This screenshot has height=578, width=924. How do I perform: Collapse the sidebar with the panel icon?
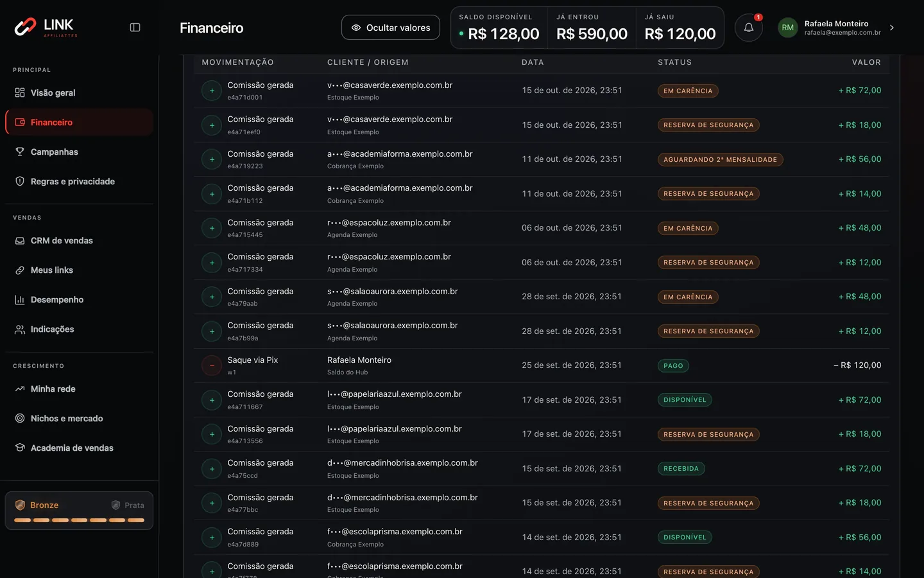pyautogui.click(x=135, y=28)
